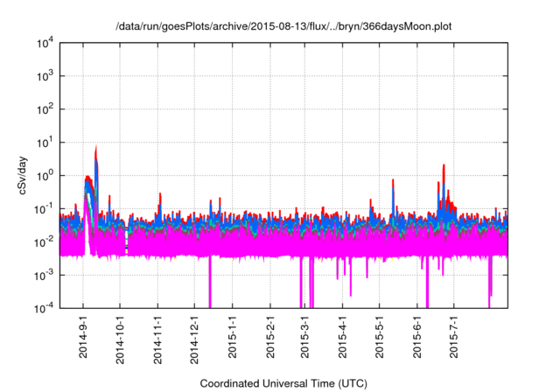Click the Coordinated Universal Time axis label

pyautogui.click(x=283, y=383)
